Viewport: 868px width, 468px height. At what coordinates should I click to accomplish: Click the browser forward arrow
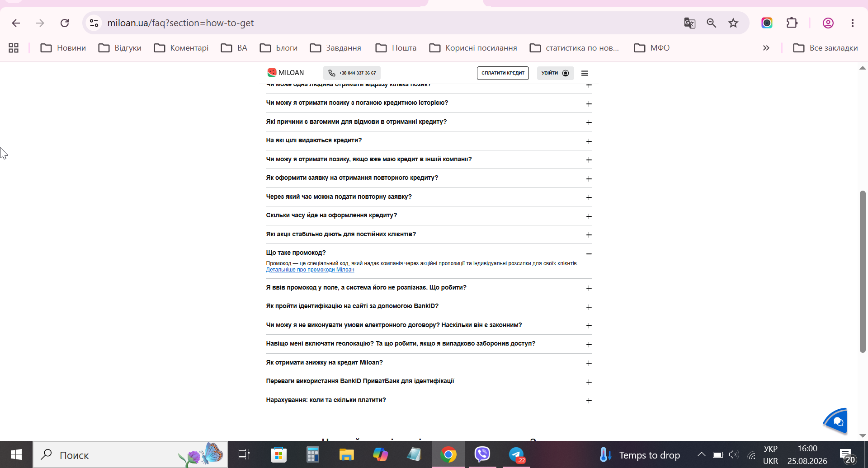(40, 23)
